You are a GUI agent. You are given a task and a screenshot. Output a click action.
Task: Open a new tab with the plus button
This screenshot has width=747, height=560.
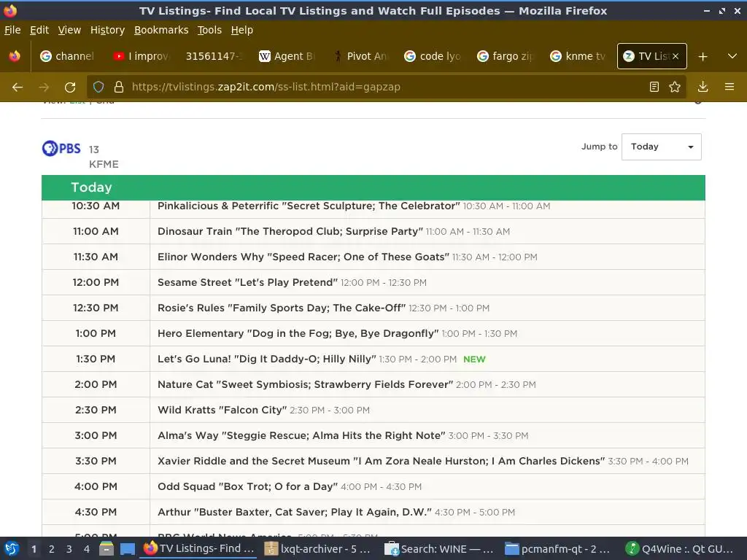point(703,57)
